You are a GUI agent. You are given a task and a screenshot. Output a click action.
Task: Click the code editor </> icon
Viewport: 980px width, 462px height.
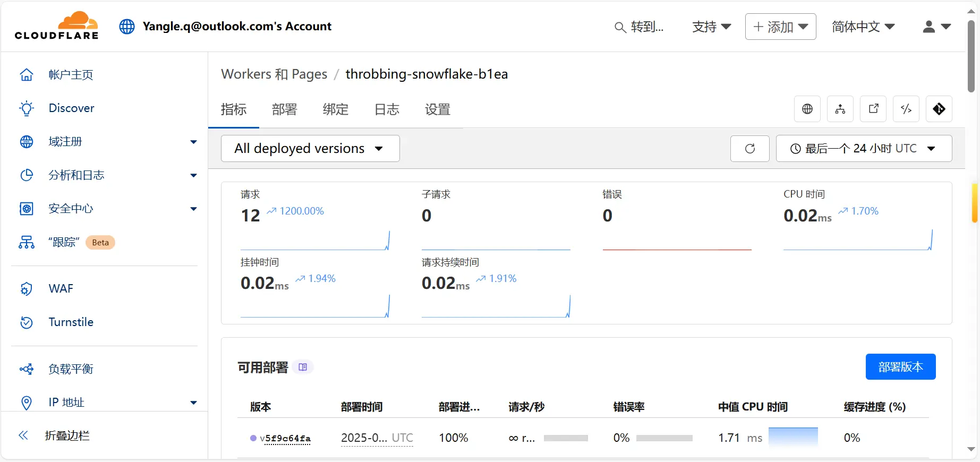906,109
